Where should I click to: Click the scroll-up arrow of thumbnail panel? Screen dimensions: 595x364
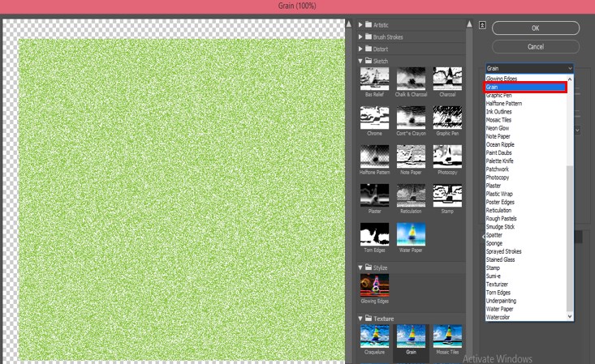pos(469,24)
